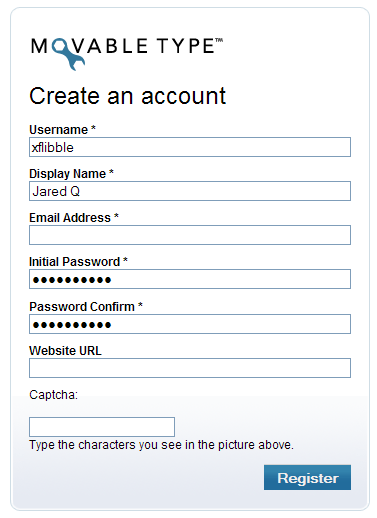Click the Email Address label
The width and height of the screenshot is (377, 518).
coord(70,218)
